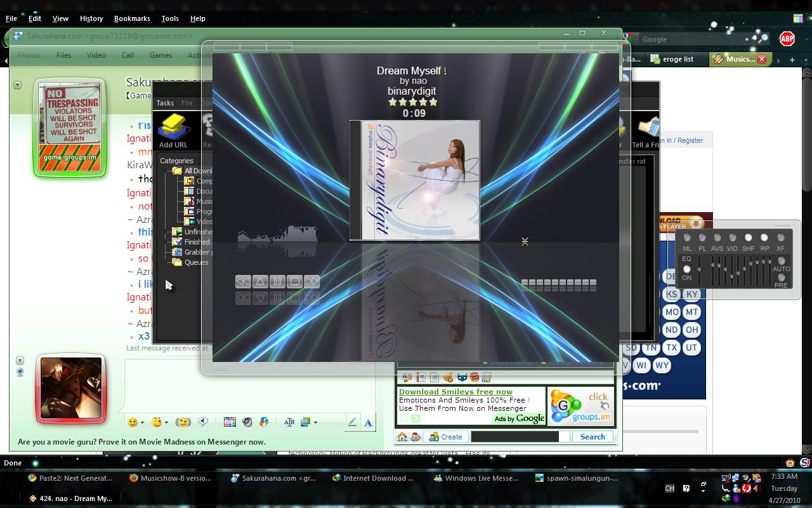
Task: Switch to Windows Live Messenger taskbar item
Action: (475, 478)
